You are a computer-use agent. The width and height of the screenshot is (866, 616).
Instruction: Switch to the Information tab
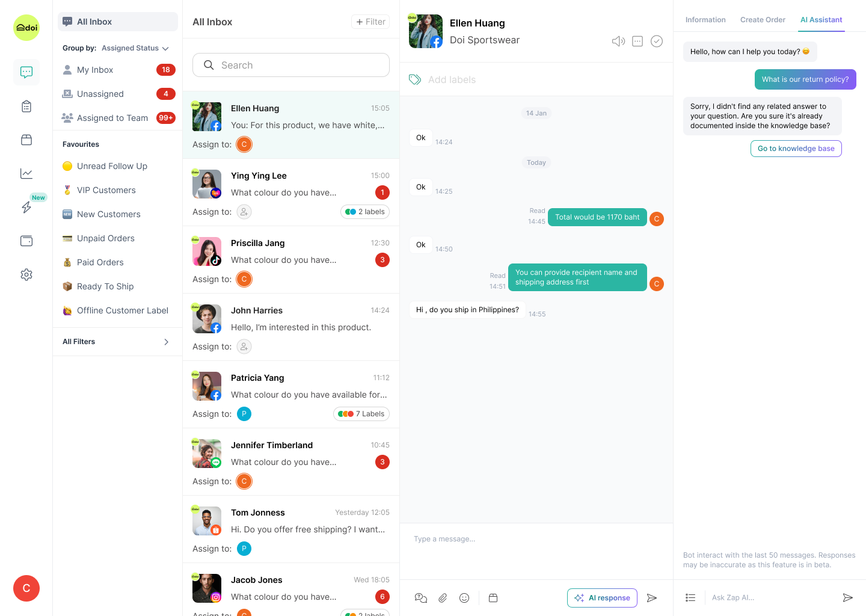coord(705,20)
